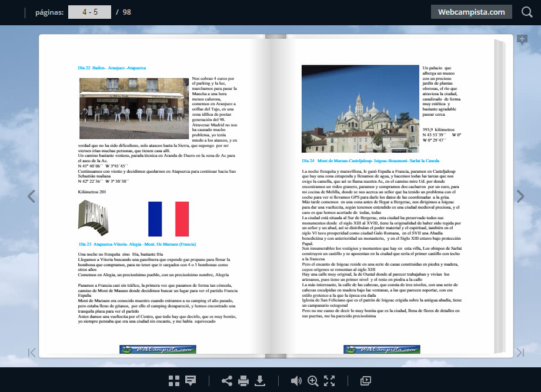This screenshot has height=392, width=541.
Task: Zoom in with the magnifier plus icon
Action: pyautogui.click(x=313, y=381)
